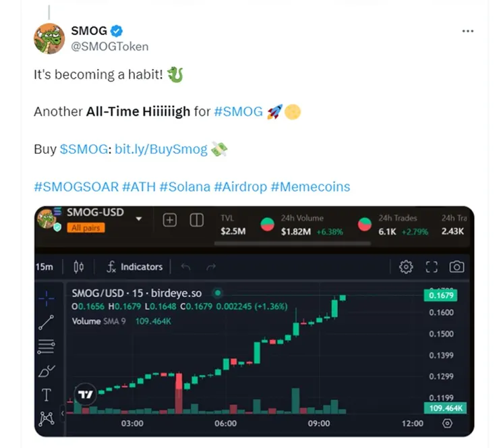Toggle the split layout view icon
Image resolution: width=499 pixels, height=448 pixels.
click(197, 220)
